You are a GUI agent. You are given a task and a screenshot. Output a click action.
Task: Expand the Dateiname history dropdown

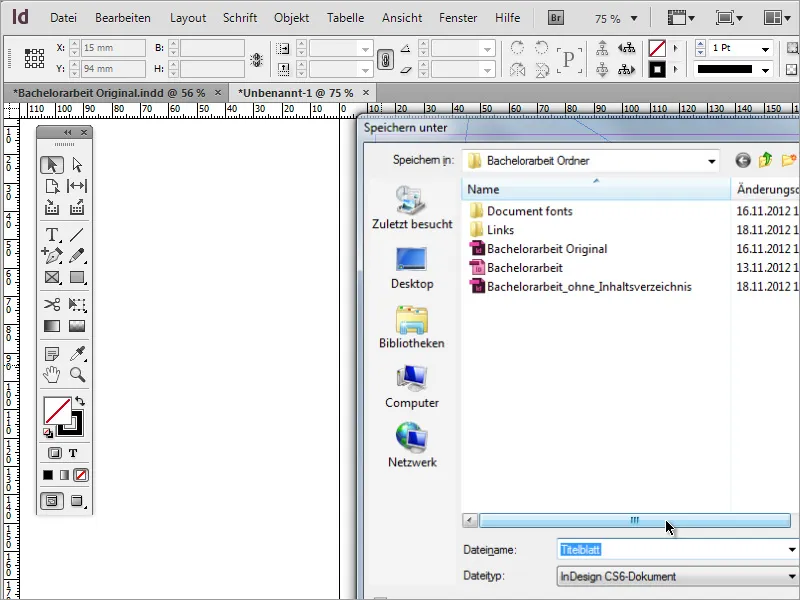click(792, 550)
